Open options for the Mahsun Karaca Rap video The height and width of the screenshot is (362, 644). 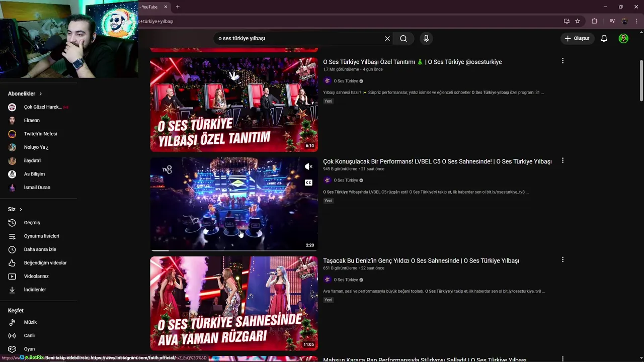[562, 358]
